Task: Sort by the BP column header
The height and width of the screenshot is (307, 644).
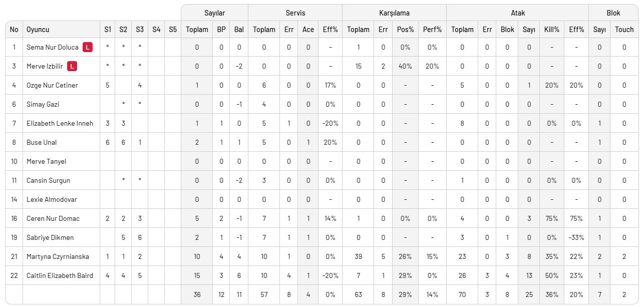Action: click(x=221, y=30)
